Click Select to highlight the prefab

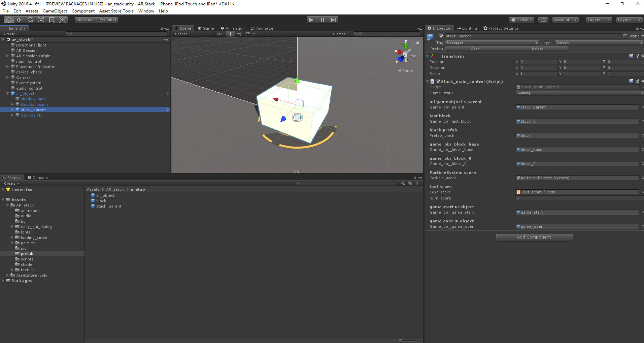point(537,49)
